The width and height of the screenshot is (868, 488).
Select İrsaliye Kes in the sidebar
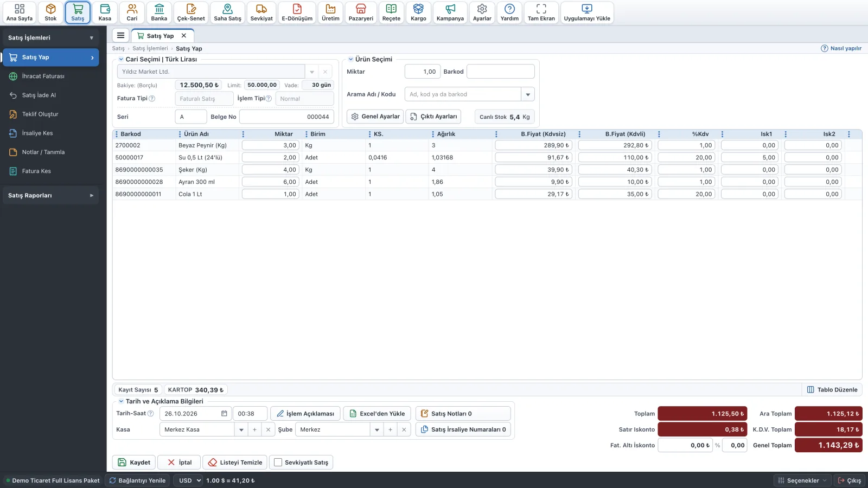click(50, 133)
